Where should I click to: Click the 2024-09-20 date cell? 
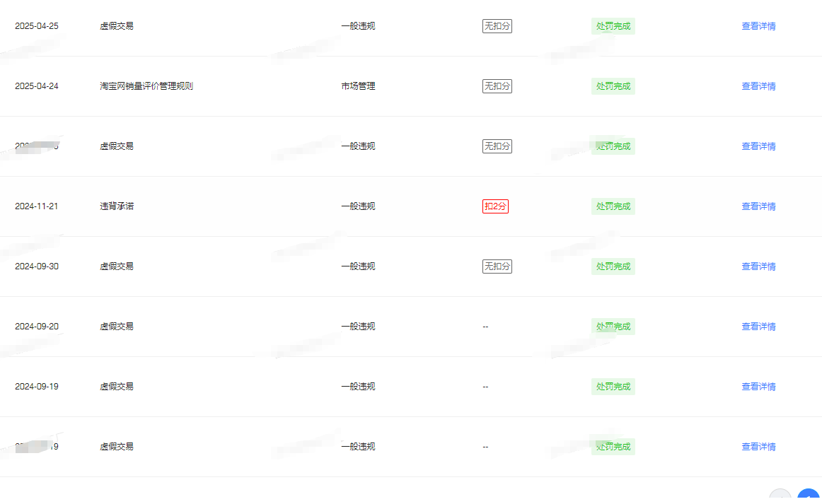(37, 327)
